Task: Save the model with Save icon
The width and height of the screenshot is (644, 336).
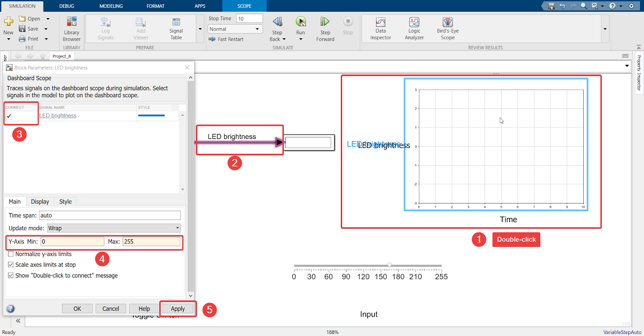Action: pos(22,29)
